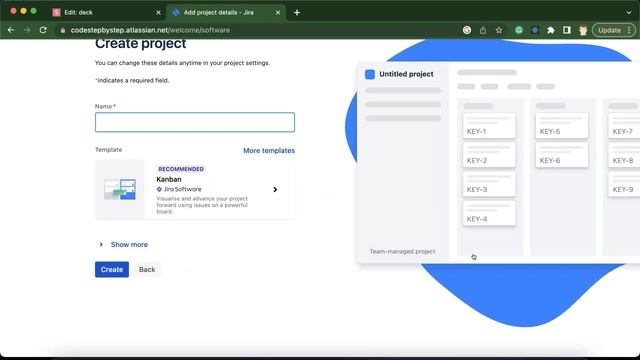
Task: Click the Team-managed project label
Action: 402,251
